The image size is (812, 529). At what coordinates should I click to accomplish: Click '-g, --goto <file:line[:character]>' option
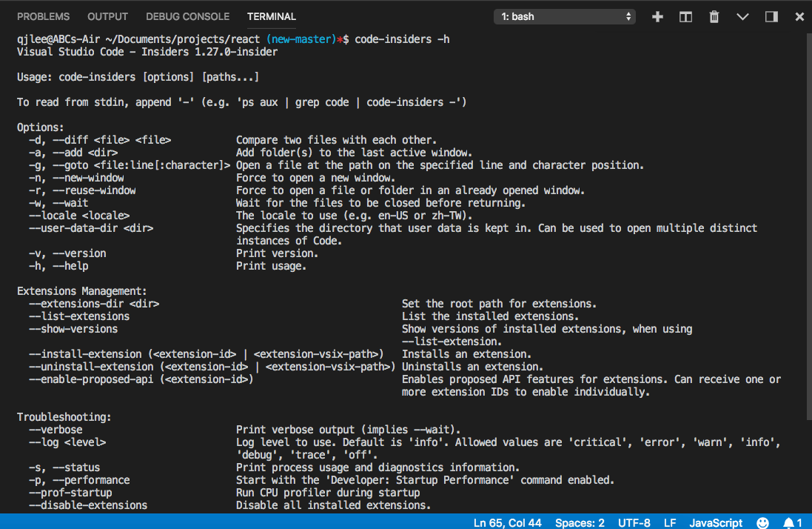click(130, 165)
